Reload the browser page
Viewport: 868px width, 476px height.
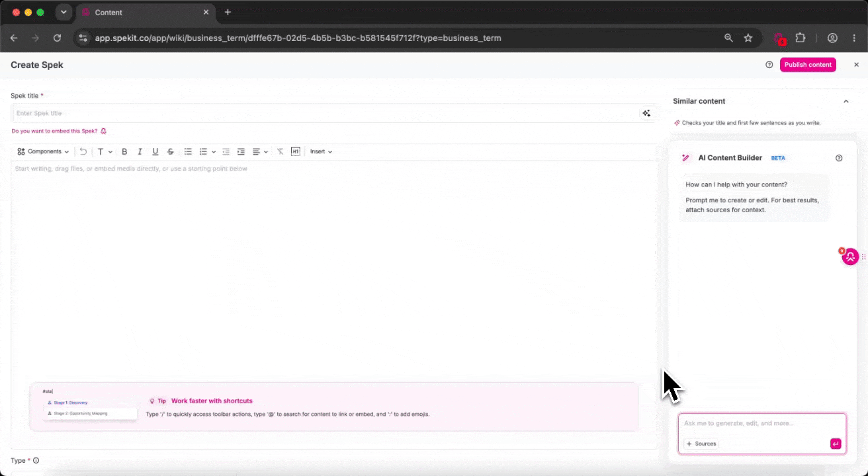(57, 38)
